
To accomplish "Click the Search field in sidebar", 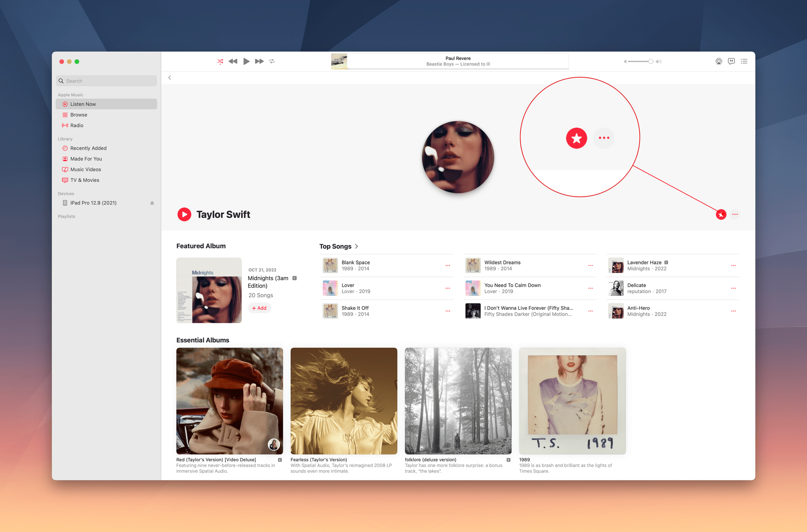I will coord(106,81).
